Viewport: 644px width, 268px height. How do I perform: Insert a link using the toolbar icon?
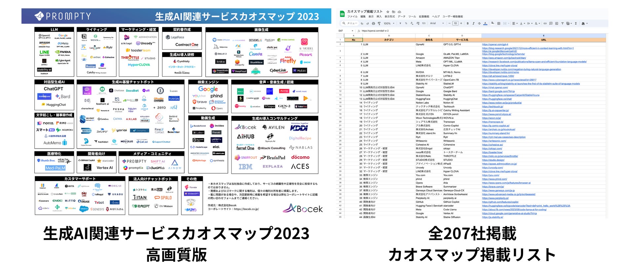pos(545,23)
